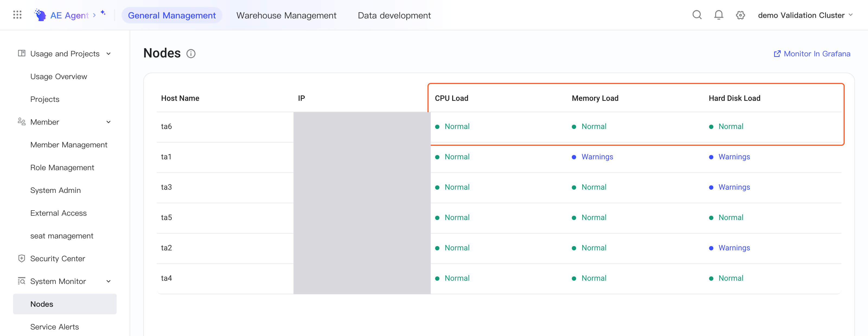The width and height of the screenshot is (868, 336).
Task: Open the notifications bell icon
Action: click(718, 15)
